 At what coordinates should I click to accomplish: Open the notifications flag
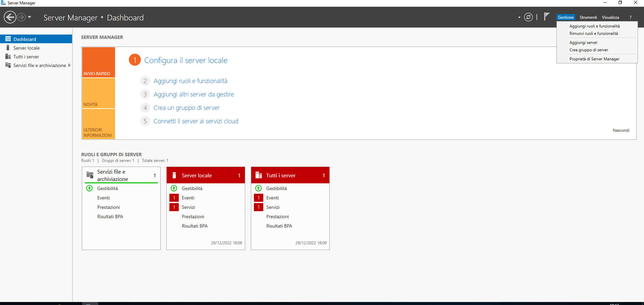546,16
